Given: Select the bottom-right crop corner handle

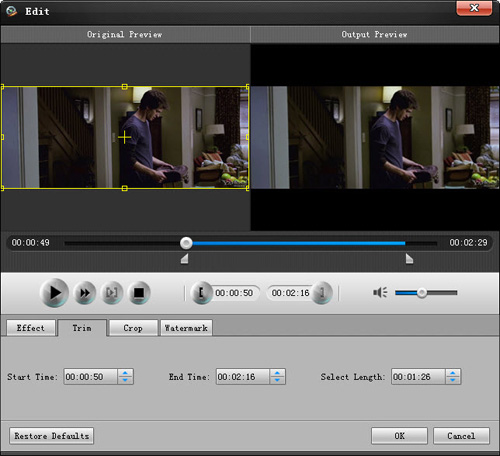Looking at the screenshot, I should (247, 189).
